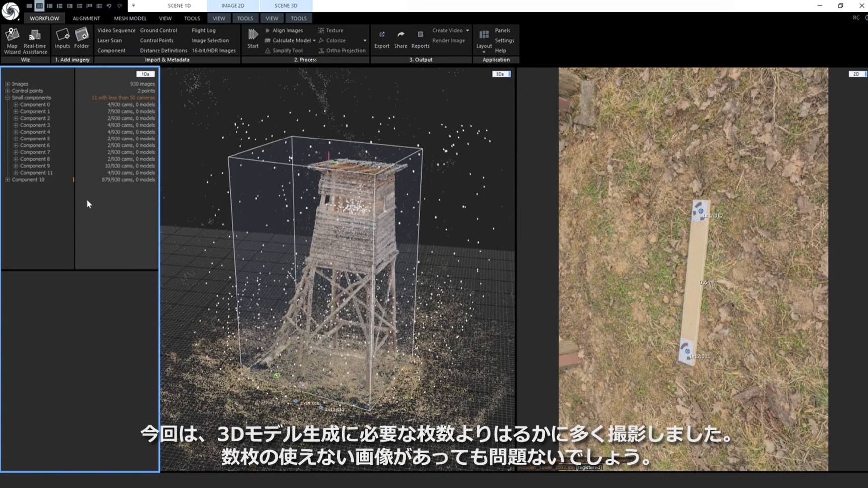Click Laser Scan import button
Screen dimensions: 868x488
tap(109, 40)
